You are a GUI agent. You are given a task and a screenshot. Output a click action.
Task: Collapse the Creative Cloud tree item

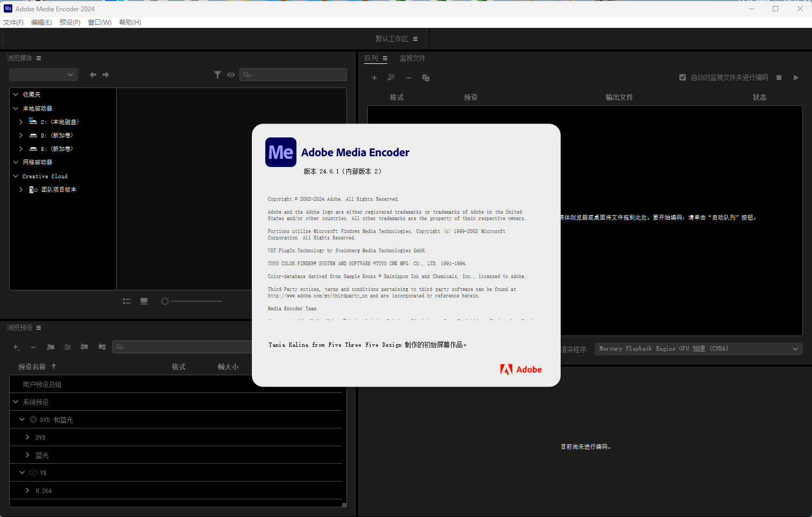pyautogui.click(x=16, y=176)
